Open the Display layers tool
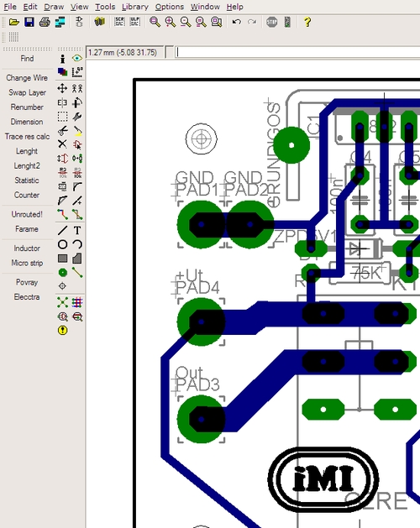The width and height of the screenshot is (420, 528). pyautogui.click(x=62, y=71)
